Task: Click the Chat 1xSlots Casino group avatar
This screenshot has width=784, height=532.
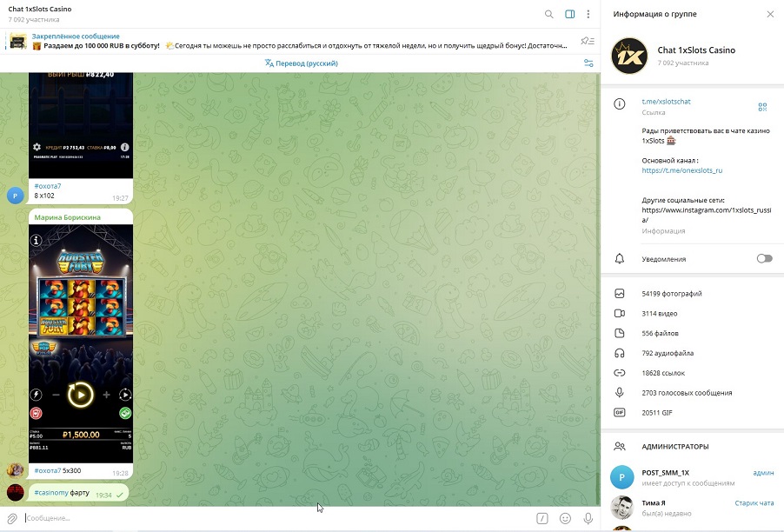Action: tap(629, 56)
